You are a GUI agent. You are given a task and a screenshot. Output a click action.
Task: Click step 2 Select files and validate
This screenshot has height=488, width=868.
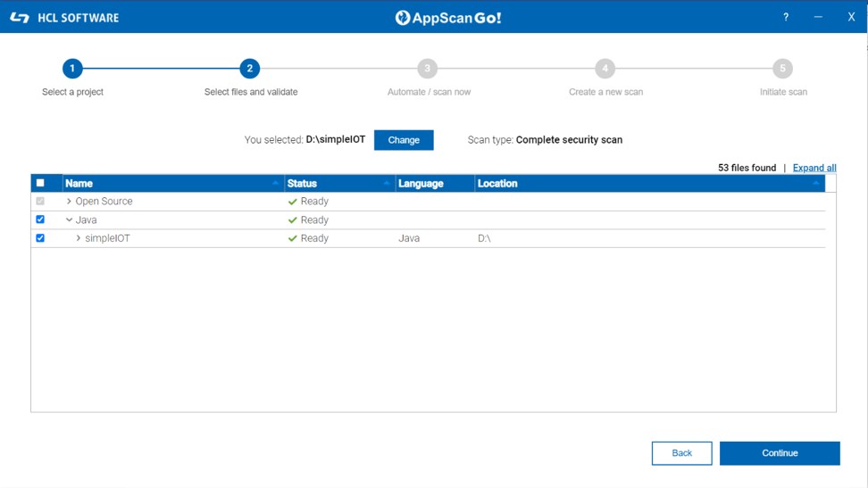pyautogui.click(x=250, y=69)
